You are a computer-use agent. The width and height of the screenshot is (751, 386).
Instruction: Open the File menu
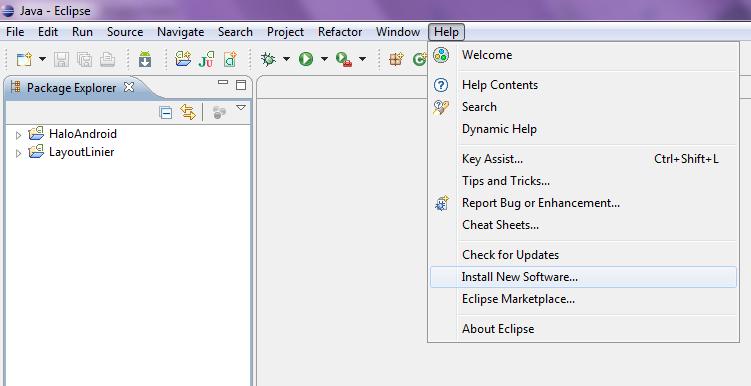pyautogui.click(x=15, y=32)
